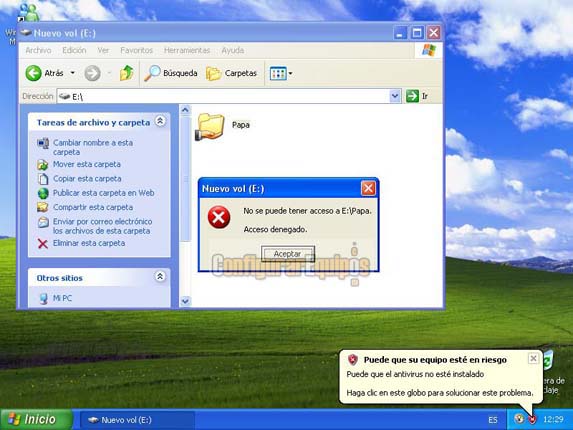This screenshot has width=573, height=430.
Task: Click sidebar scrollbar up arrow
Action: pos(185,110)
